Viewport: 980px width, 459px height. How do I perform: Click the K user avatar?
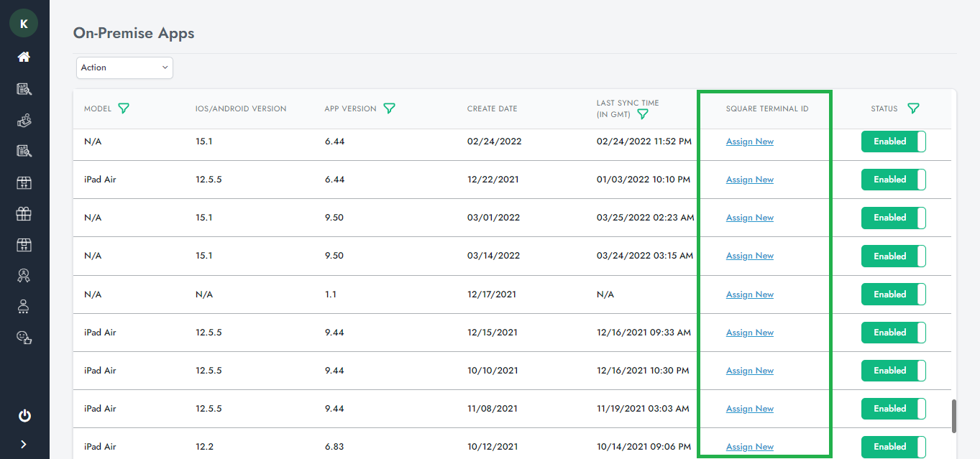coord(24,24)
